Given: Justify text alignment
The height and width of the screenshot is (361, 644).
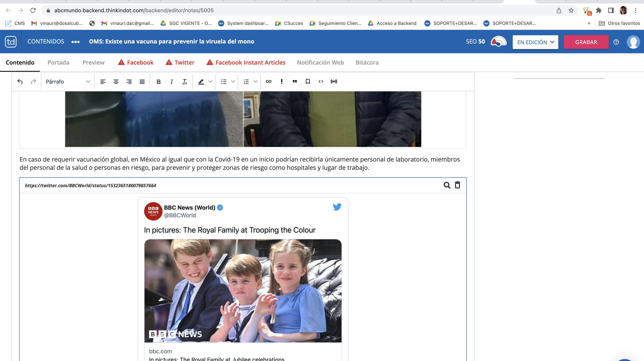Looking at the screenshot, I should [x=142, y=81].
